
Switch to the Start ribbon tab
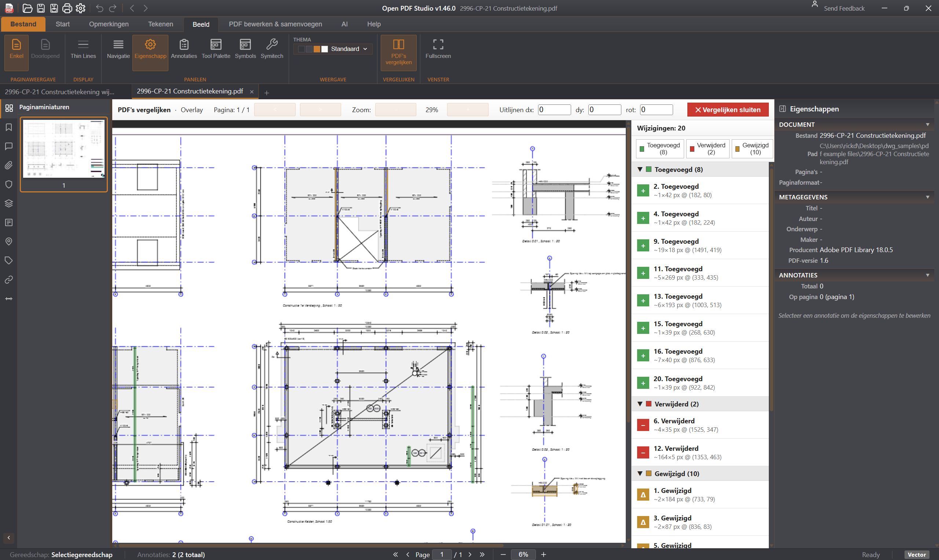coord(63,24)
